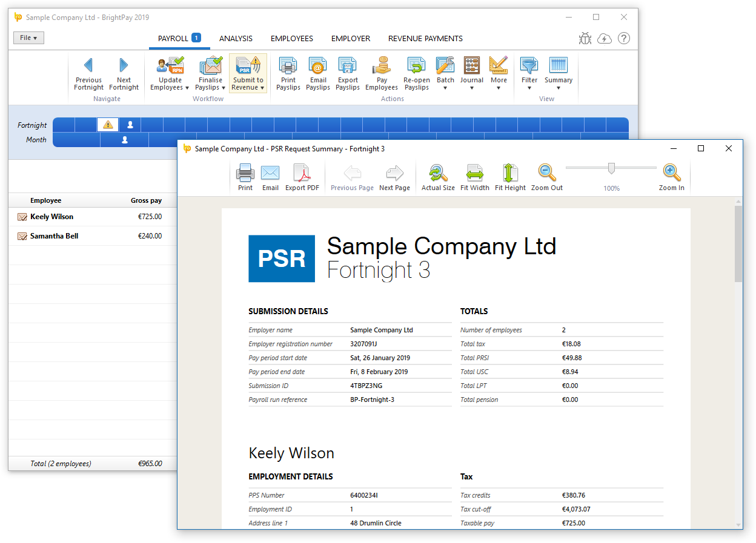
Task: Click PPS Number 6400234I
Action: pos(364,495)
